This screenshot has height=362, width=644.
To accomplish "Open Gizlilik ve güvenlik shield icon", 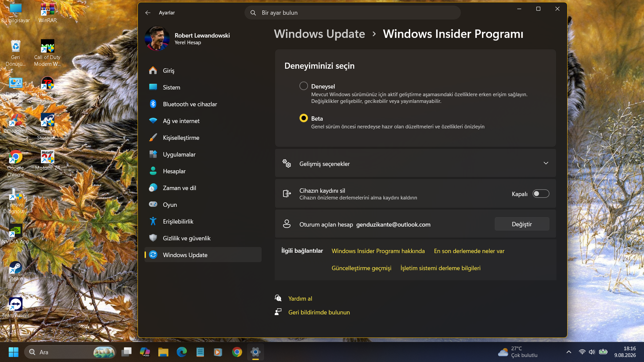I will tap(153, 238).
